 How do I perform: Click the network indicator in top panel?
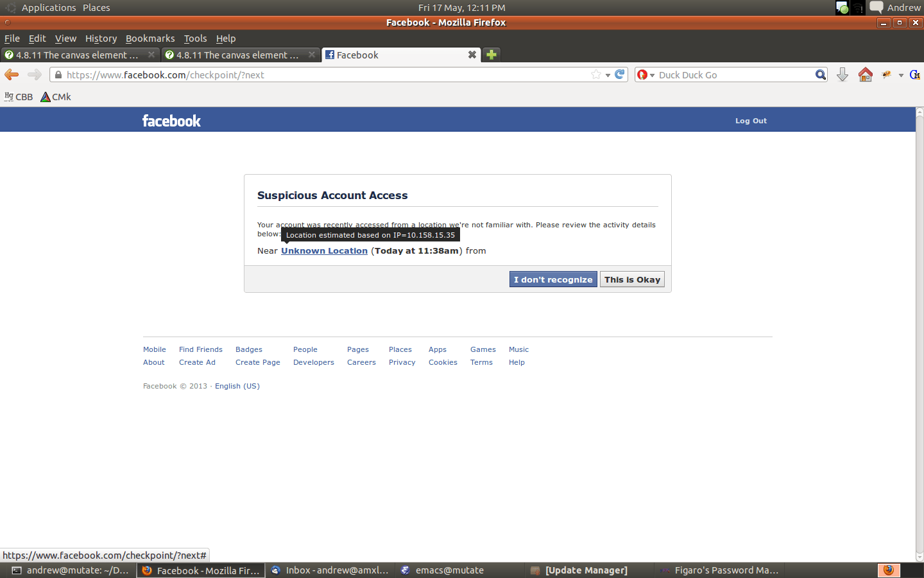click(x=859, y=8)
